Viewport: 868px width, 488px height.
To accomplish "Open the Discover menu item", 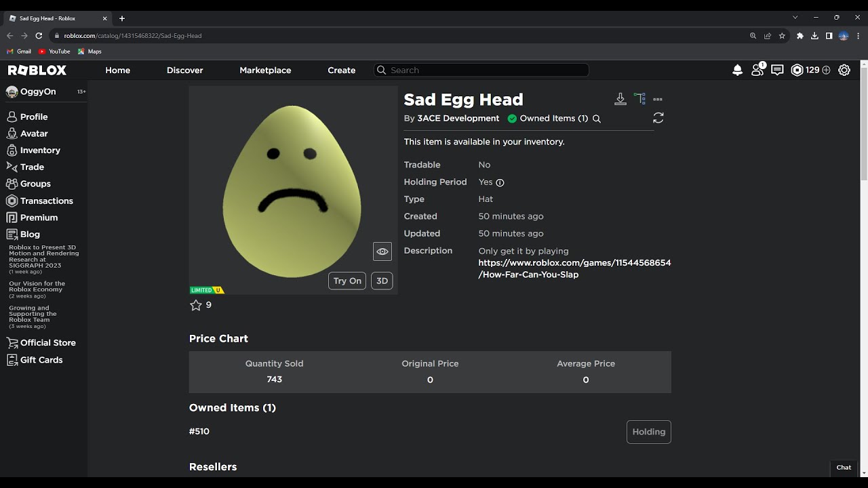I will (185, 70).
